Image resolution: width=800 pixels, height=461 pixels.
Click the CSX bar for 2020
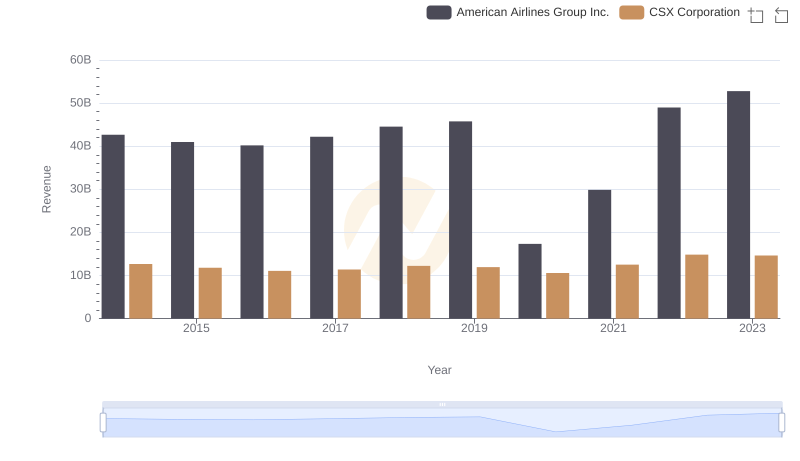[558, 296]
